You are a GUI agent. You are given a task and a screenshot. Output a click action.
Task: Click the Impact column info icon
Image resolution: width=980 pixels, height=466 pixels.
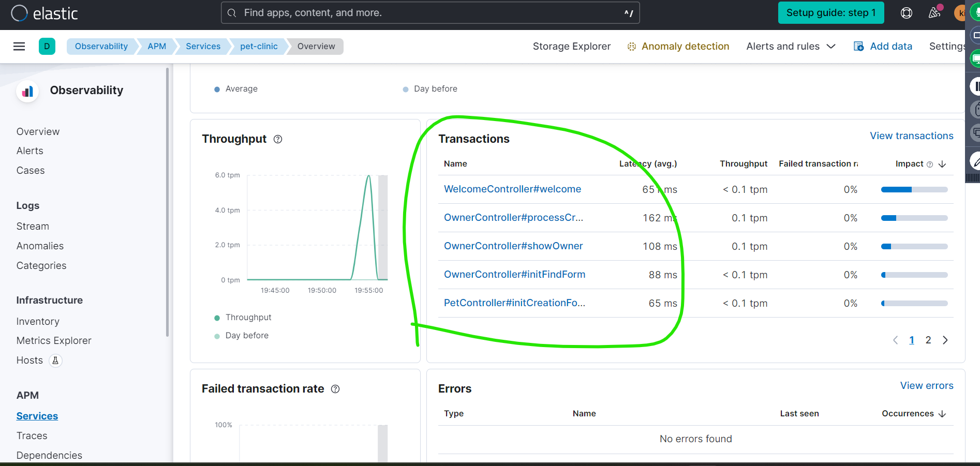tap(929, 164)
